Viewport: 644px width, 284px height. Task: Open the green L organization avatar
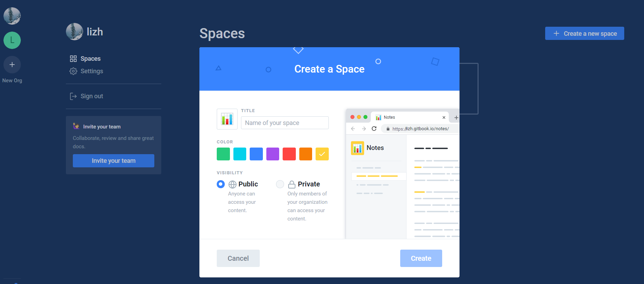point(12,40)
